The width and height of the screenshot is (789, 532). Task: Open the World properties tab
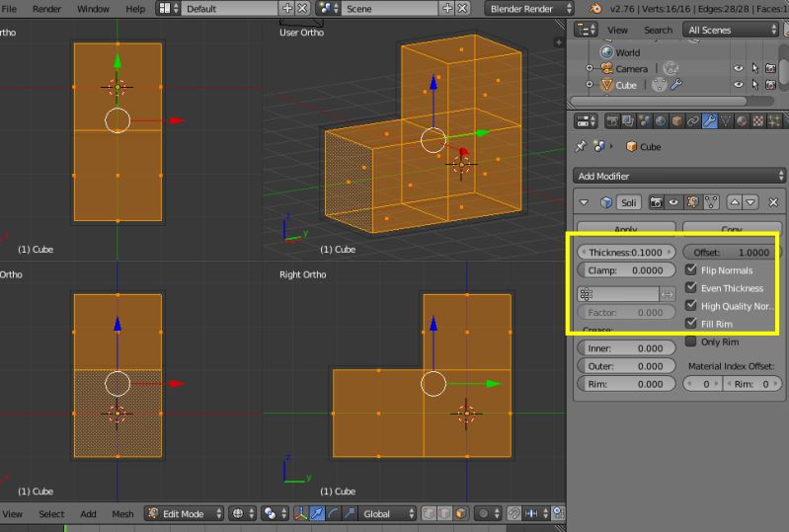coord(661,120)
